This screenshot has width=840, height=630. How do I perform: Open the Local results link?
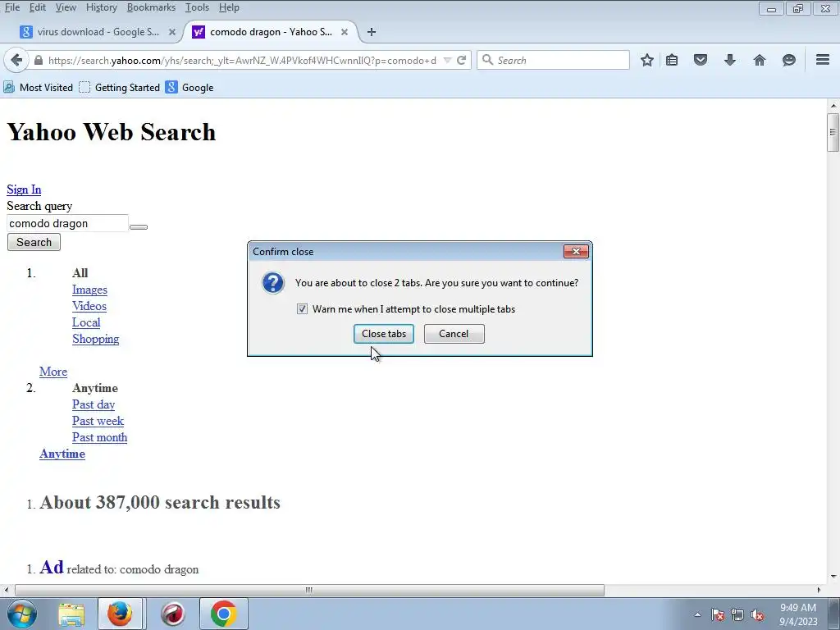pyautogui.click(x=86, y=322)
